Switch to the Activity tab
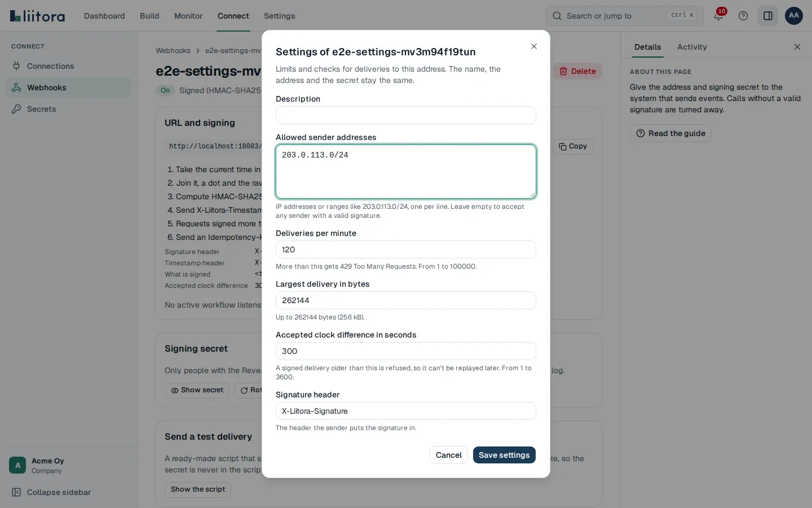The width and height of the screenshot is (812, 508). [x=692, y=47]
